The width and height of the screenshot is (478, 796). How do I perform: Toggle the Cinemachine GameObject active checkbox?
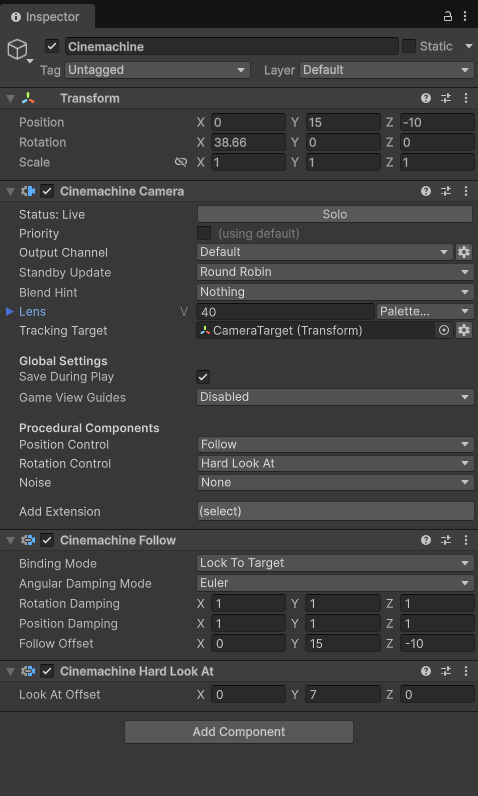(52, 46)
